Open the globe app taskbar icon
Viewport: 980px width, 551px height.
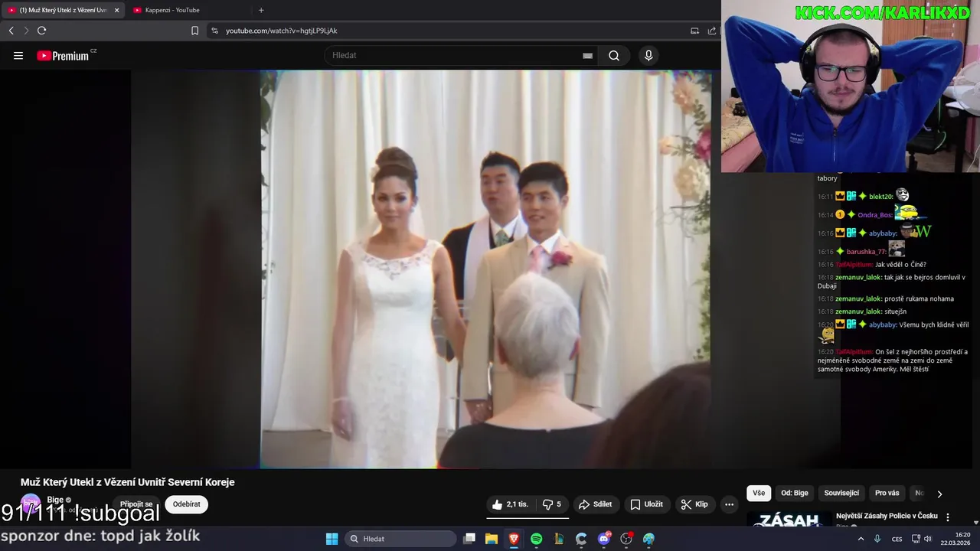(x=648, y=539)
